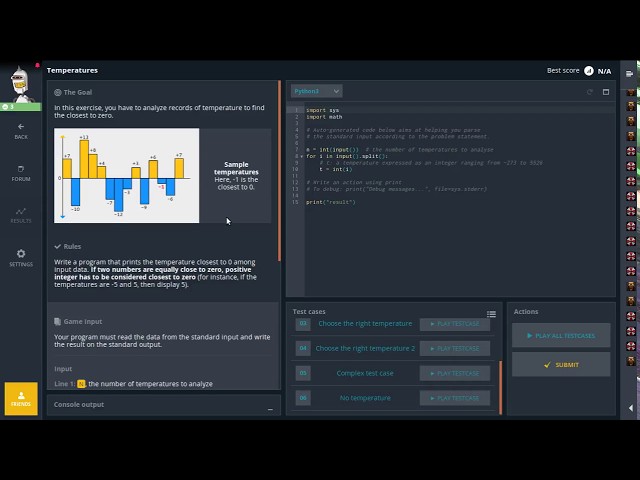
Task: Play the 'No temperature' testcase
Action: [x=455, y=398]
